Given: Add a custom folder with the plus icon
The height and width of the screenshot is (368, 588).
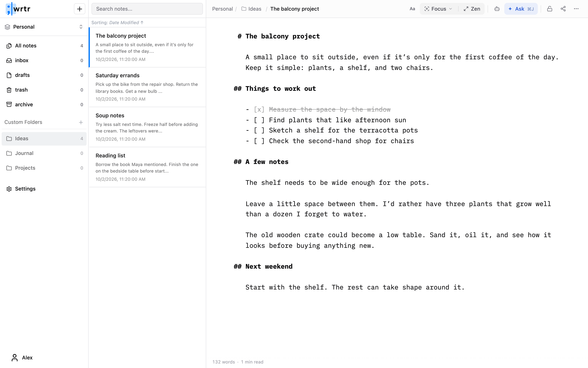Looking at the screenshot, I should (x=81, y=122).
